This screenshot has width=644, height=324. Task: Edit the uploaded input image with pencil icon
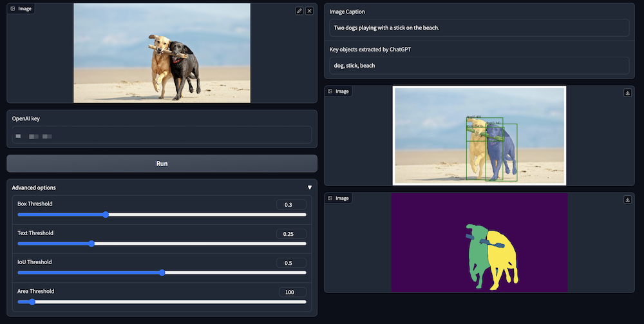click(x=299, y=11)
